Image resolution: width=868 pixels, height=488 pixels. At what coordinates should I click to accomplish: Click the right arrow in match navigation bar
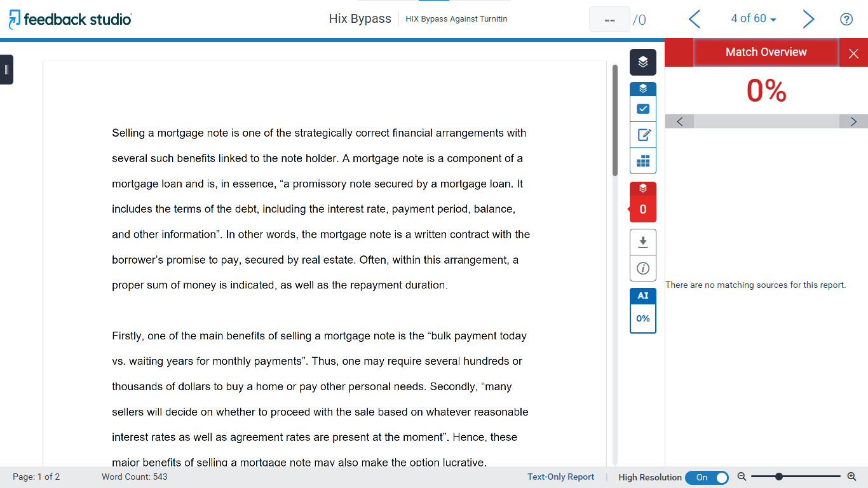coord(853,121)
